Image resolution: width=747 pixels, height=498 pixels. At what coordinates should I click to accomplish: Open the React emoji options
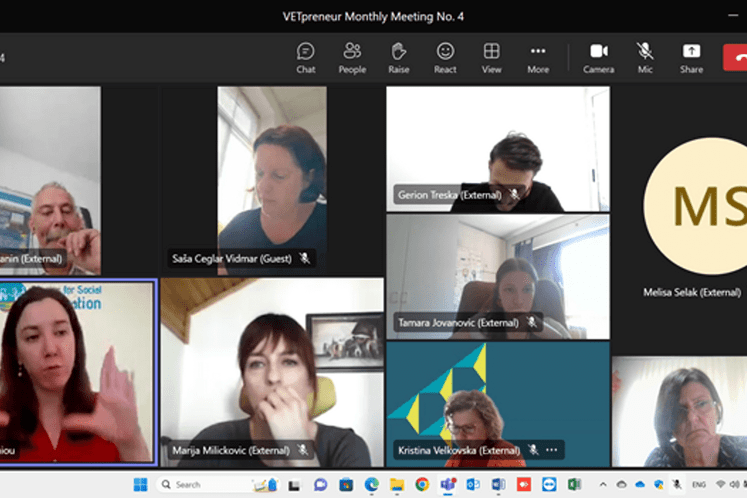445,57
